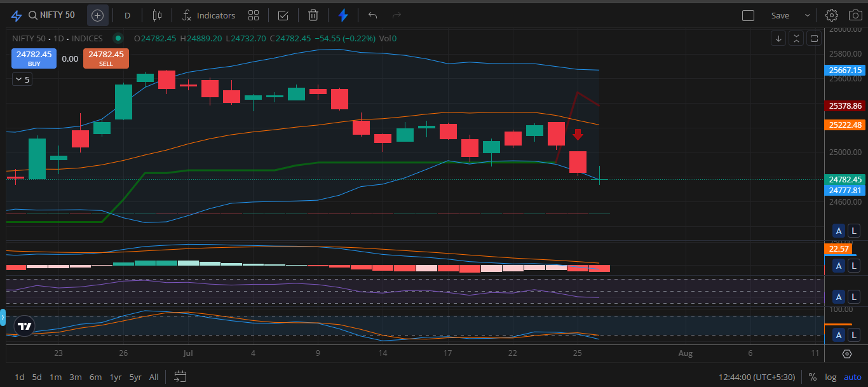
Task: Click the TradingView TV logo on chart
Action: click(24, 326)
